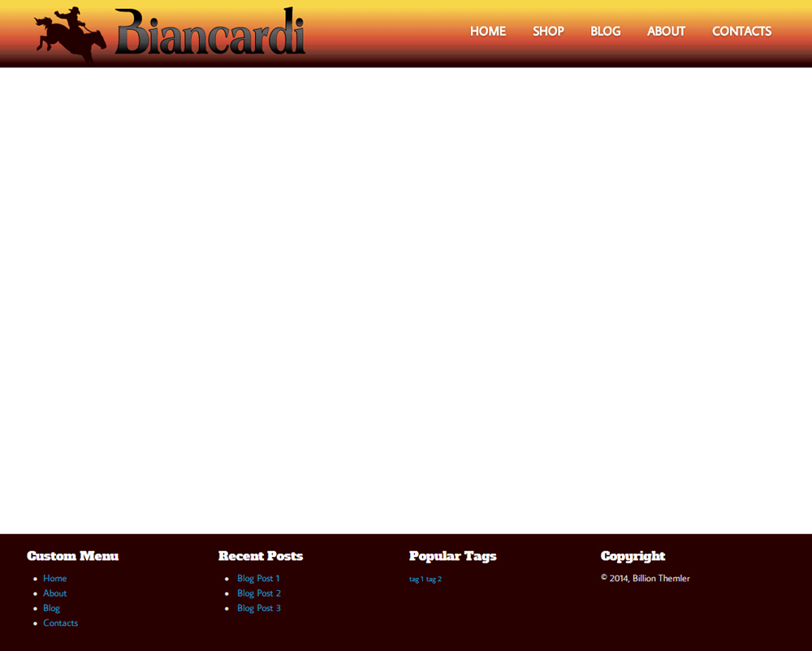812x651 pixels.
Task: Follow the Contacts footer link
Action: pos(61,623)
